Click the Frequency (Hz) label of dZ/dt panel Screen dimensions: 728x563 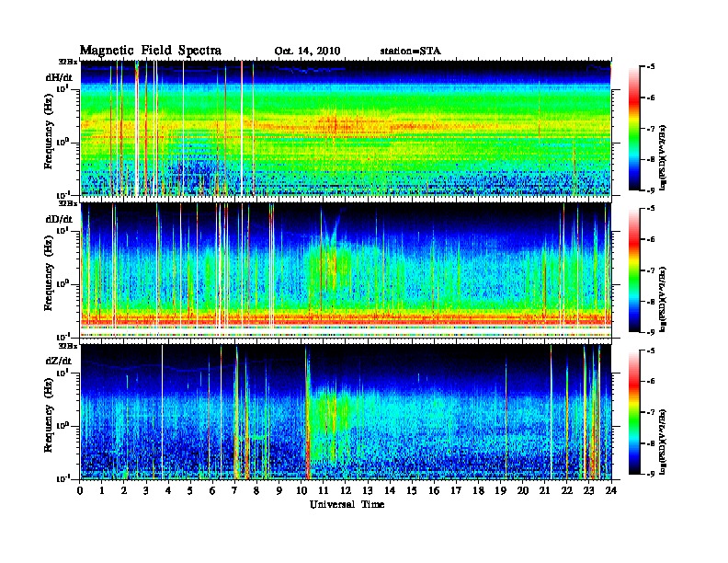click(49, 416)
